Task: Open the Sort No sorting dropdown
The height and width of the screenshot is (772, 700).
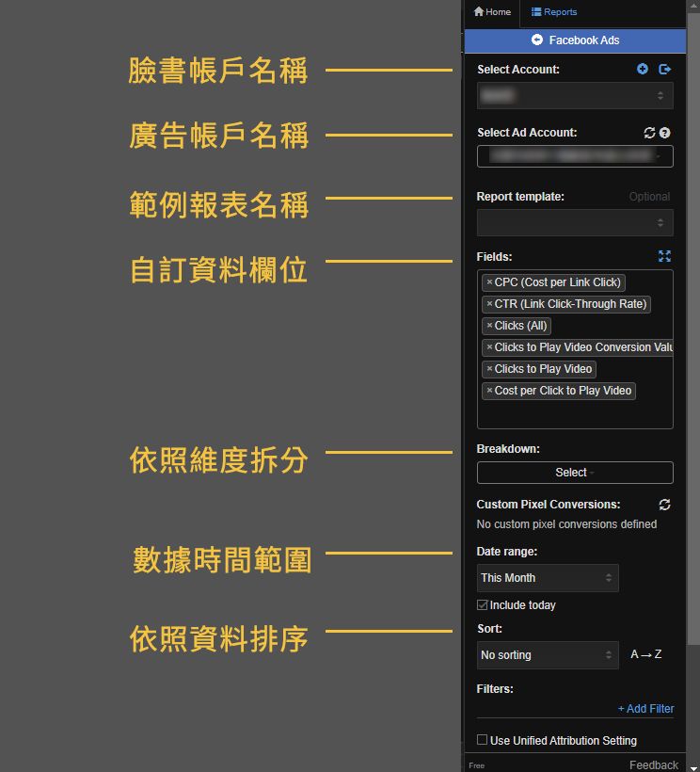Action: [548, 655]
